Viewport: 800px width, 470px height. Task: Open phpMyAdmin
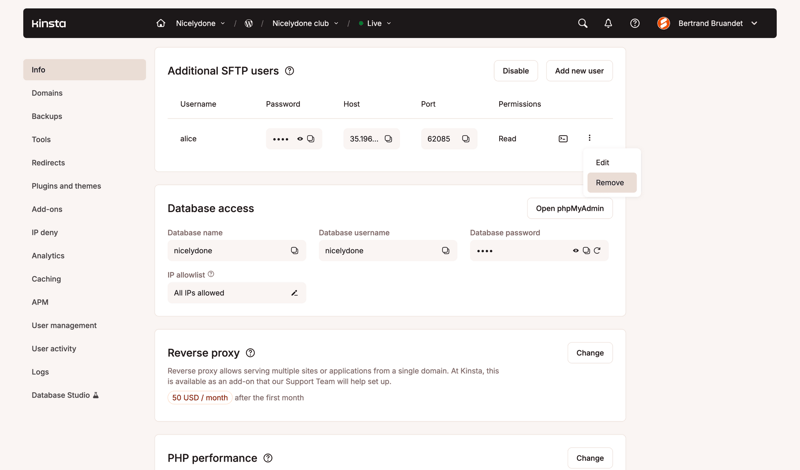pyautogui.click(x=570, y=208)
